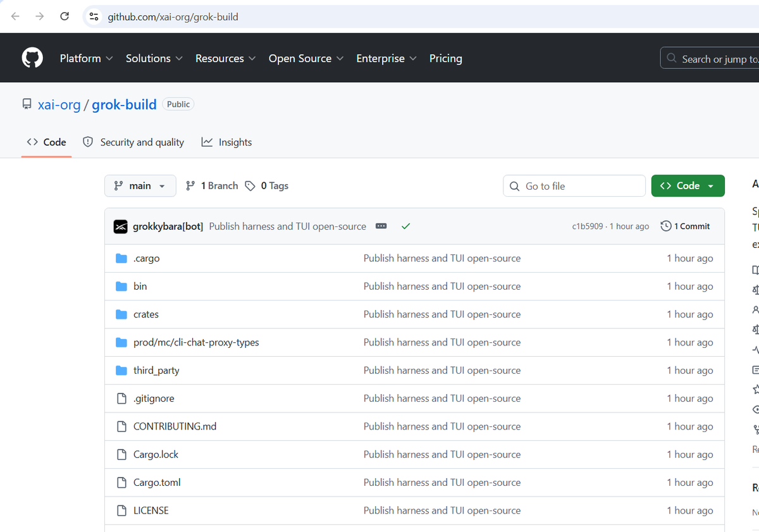759x532 pixels.
Task: Open the prod/mc/cli-chat-proxy-types folder
Action: (196, 342)
